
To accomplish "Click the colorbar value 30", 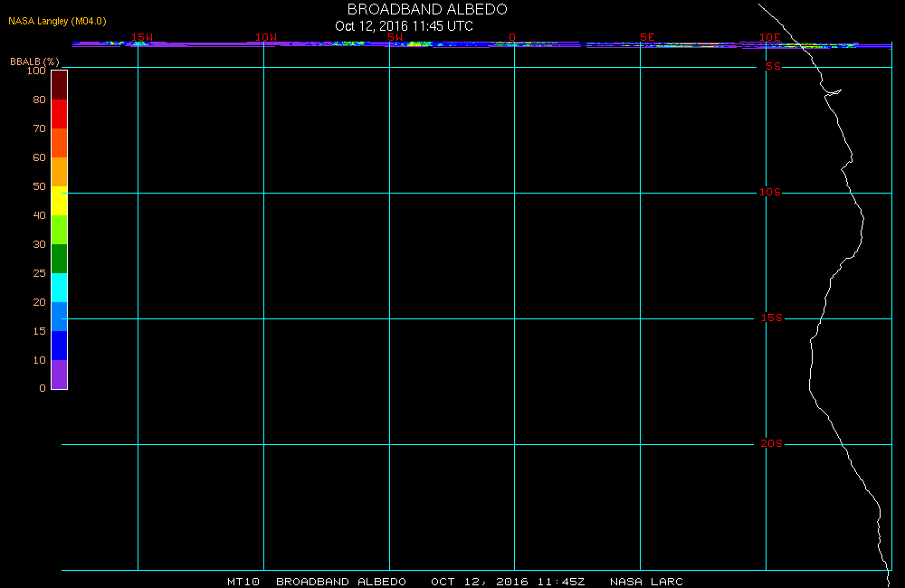I will pos(39,244).
